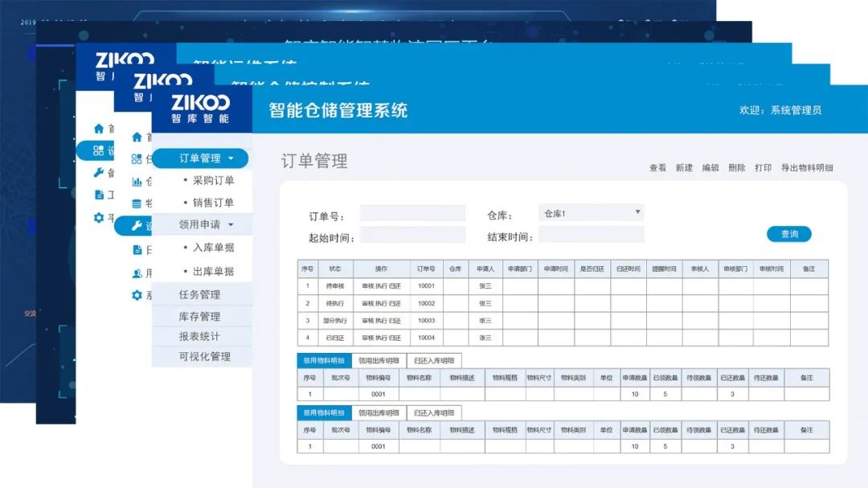Viewport: 868px width, 488px height.
Task: Click the home icon in middle sidebar
Action: (x=137, y=137)
